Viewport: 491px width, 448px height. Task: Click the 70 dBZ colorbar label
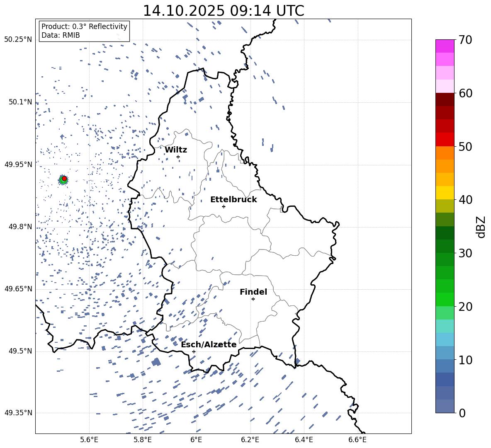[465, 40]
